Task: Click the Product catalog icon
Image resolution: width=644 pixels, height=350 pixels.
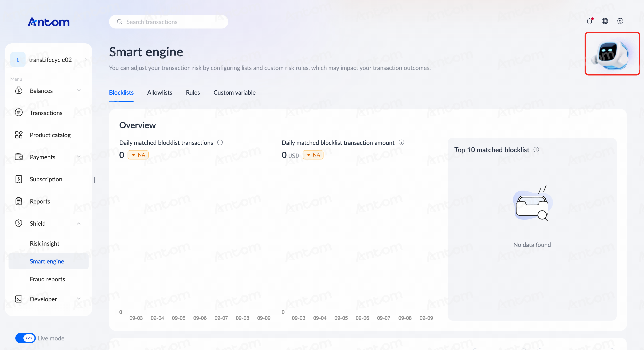Action: point(19,135)
